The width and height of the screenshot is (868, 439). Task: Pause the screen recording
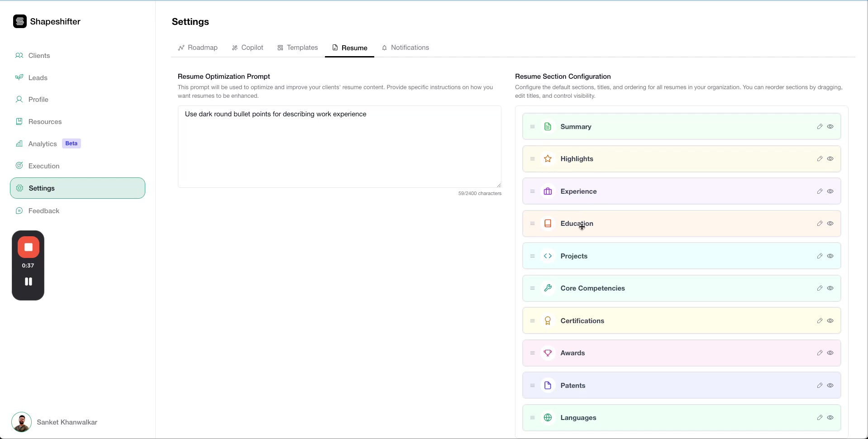click(x=28, y=281)
